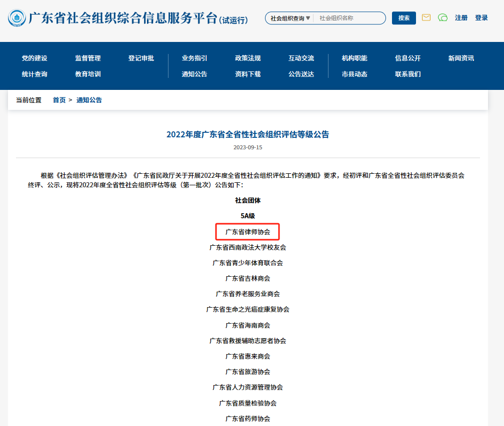Open the 联系我们 menu item

point(408,74)
